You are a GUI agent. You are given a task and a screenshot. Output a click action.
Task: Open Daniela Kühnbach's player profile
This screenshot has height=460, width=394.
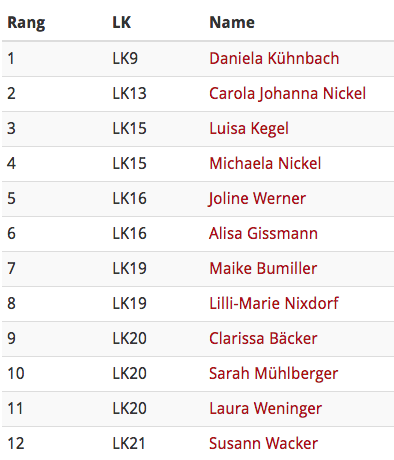pyautogui.click(x=274, y=58)
